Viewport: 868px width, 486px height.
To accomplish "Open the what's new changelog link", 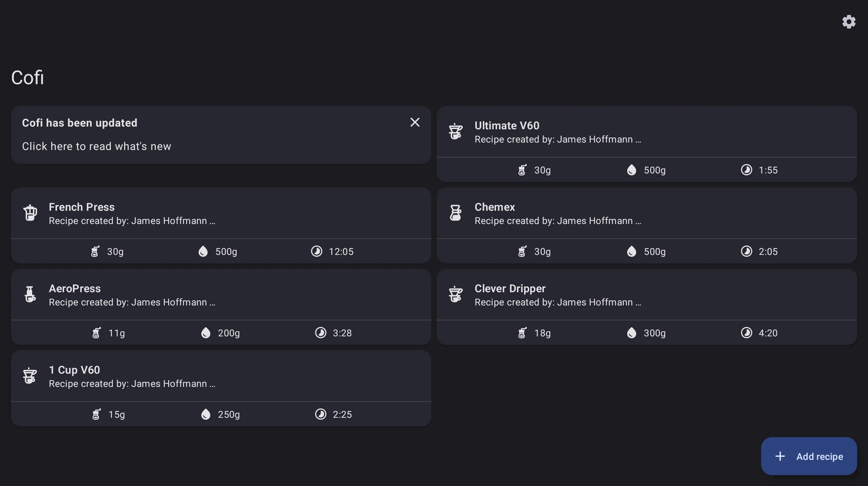I will coord(97,146).
